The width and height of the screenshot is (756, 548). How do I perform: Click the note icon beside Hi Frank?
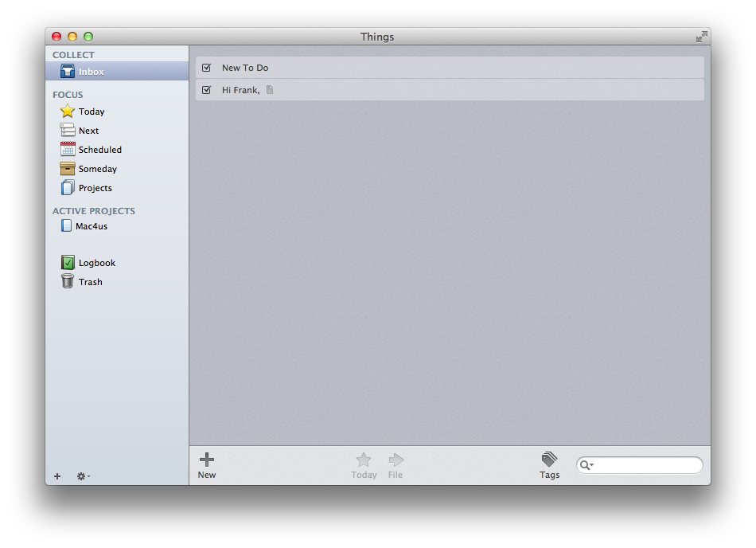pyautogui.click(x=270, y=90)
